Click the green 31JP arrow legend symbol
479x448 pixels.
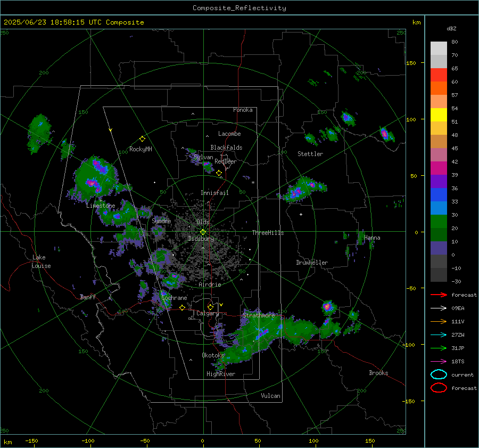(x=439, y=348)
